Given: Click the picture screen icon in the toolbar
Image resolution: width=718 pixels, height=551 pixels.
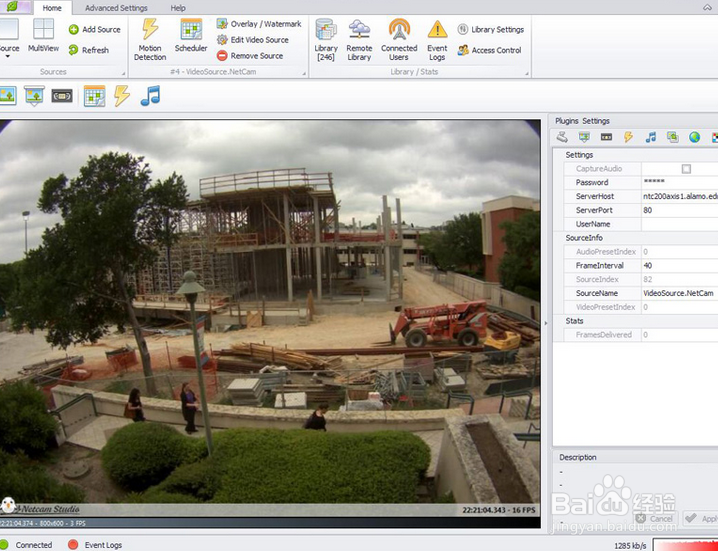Looking at the screenshot, I should click(x=34, y=95).
